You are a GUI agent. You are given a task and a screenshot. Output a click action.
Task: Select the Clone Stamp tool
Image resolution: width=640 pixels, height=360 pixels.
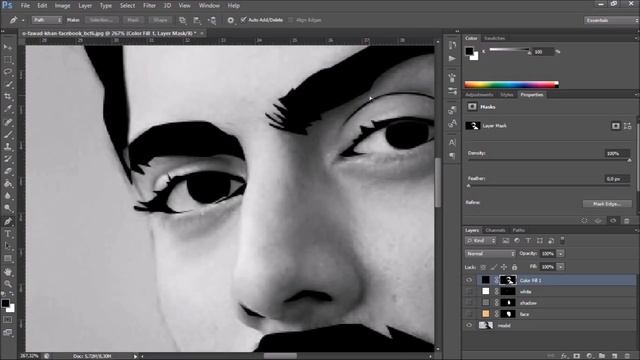[x=8, y=146]
